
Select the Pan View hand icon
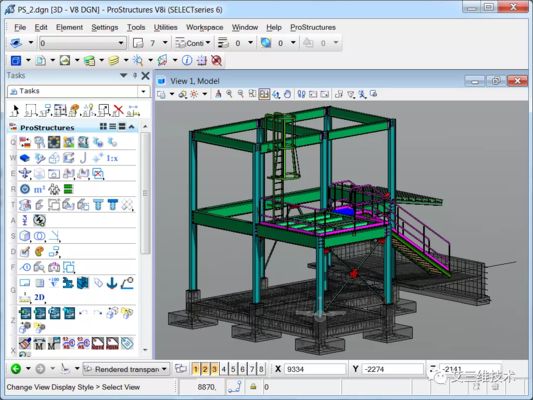pos(288,94)
